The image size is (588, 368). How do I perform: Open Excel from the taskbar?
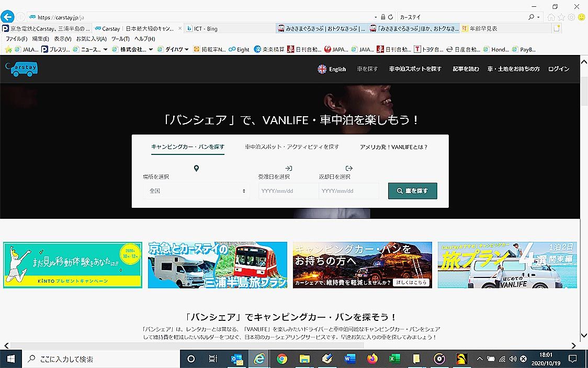coord(395,359)
